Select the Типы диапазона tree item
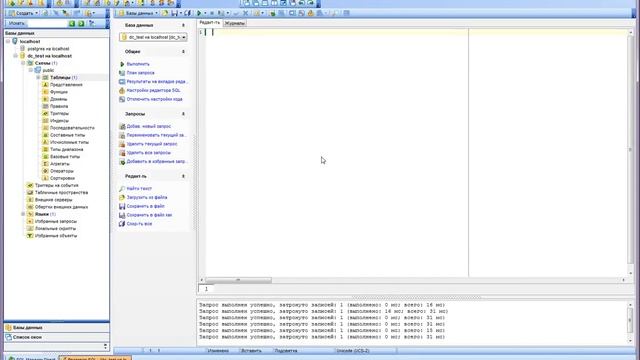 67,149
